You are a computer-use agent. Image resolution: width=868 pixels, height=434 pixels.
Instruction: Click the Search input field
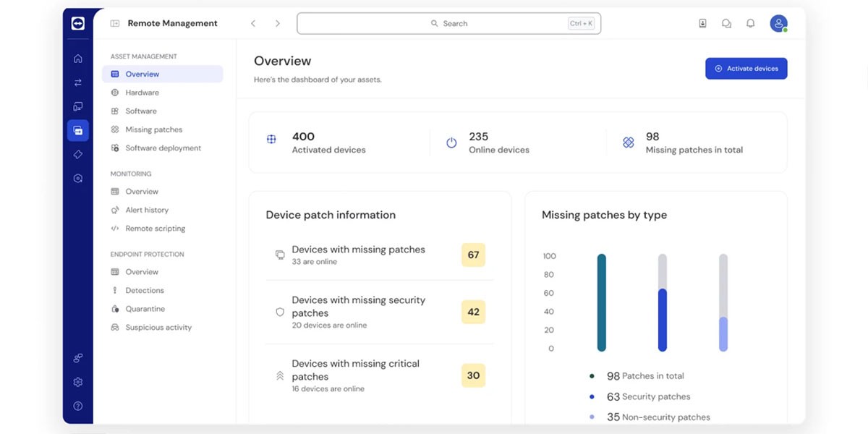click(448, 23)
